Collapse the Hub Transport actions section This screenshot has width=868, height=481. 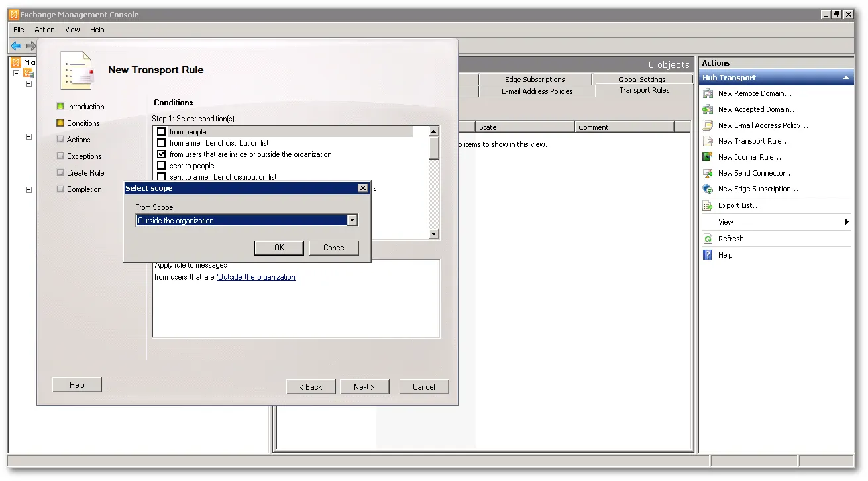click(846, 78)
